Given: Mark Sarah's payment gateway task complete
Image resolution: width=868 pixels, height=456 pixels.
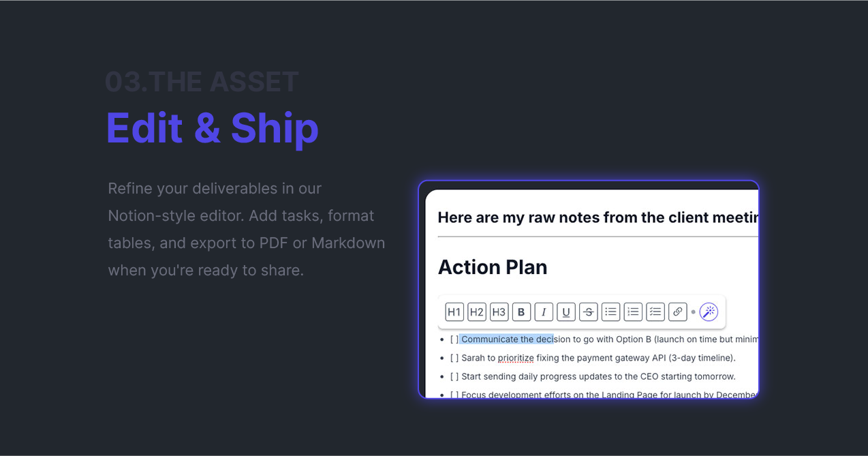Looking at the screenshot, I should click(454, 357).
